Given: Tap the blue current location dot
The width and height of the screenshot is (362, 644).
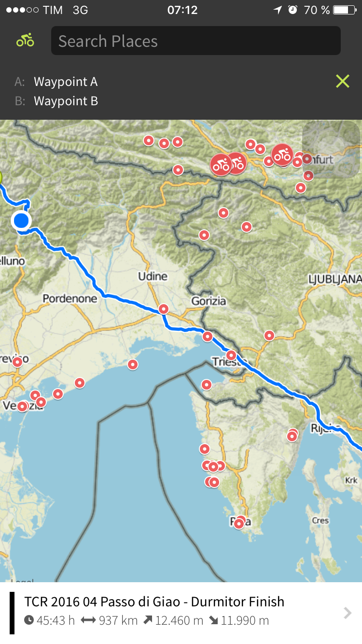Looking at the screenshot, I should pyautogui.click(x=21, y=221).
